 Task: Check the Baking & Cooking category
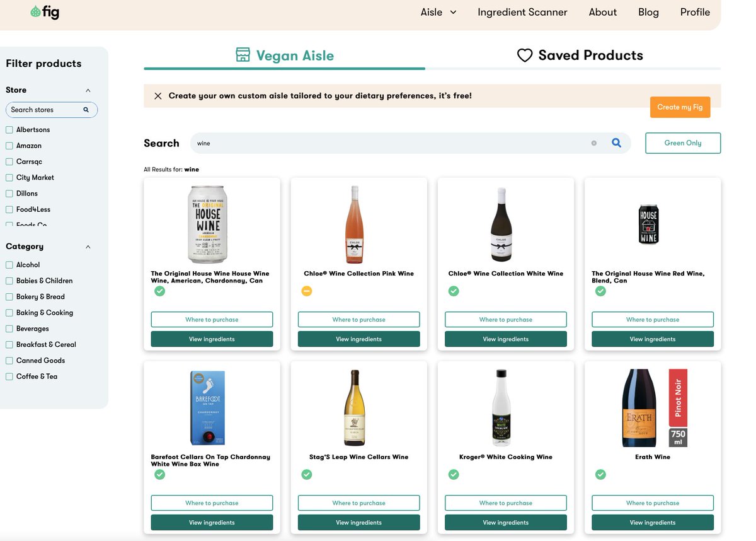click(9, 313)
